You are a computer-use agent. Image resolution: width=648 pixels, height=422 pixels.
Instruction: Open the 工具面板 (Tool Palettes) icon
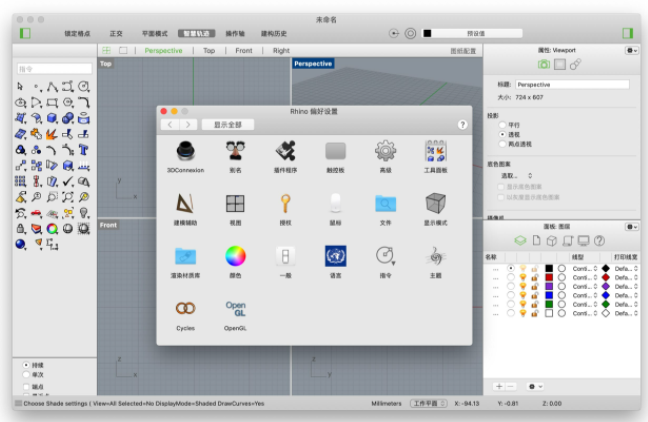435,152
